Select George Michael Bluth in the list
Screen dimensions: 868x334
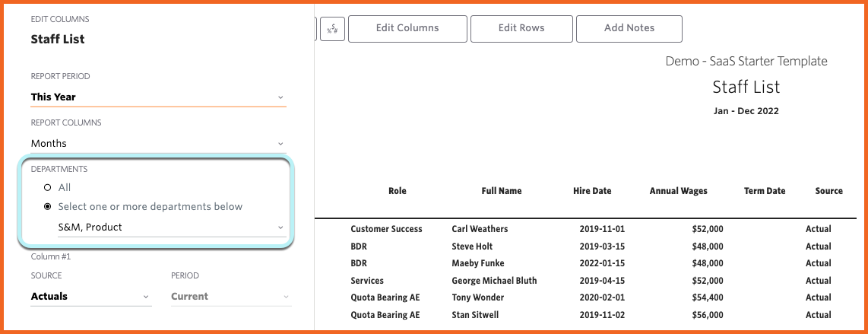tap(494, 281)
